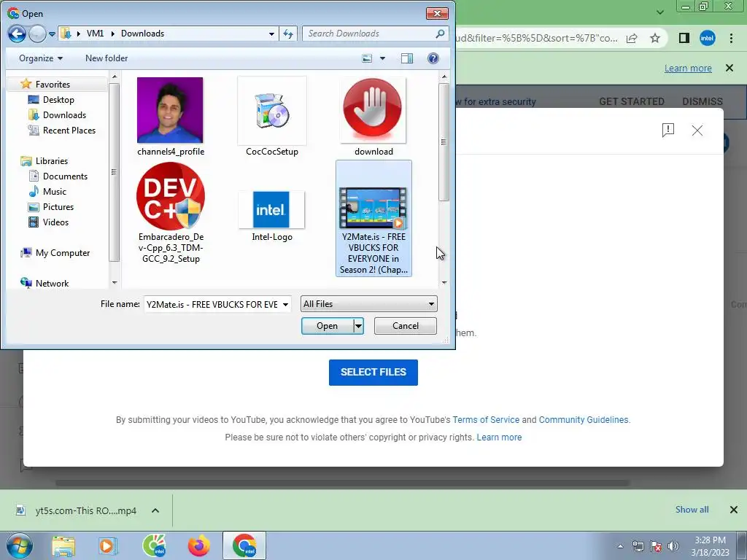
Task: Select Libraries in the navigation pane
Action: [x=52, y=161]
